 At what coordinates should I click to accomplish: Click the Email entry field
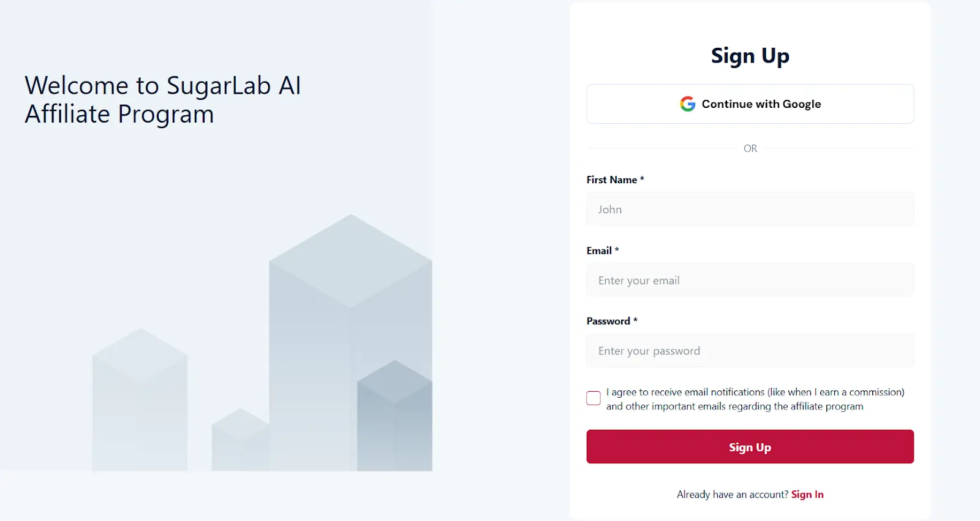pyautogui.click(x=750, y=280)
